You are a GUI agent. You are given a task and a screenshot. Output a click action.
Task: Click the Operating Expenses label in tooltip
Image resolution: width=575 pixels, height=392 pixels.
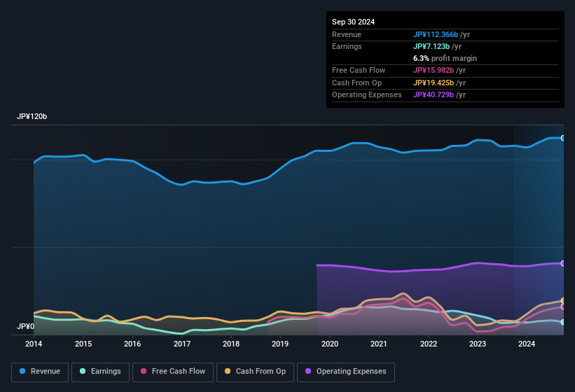coord(367,95)
